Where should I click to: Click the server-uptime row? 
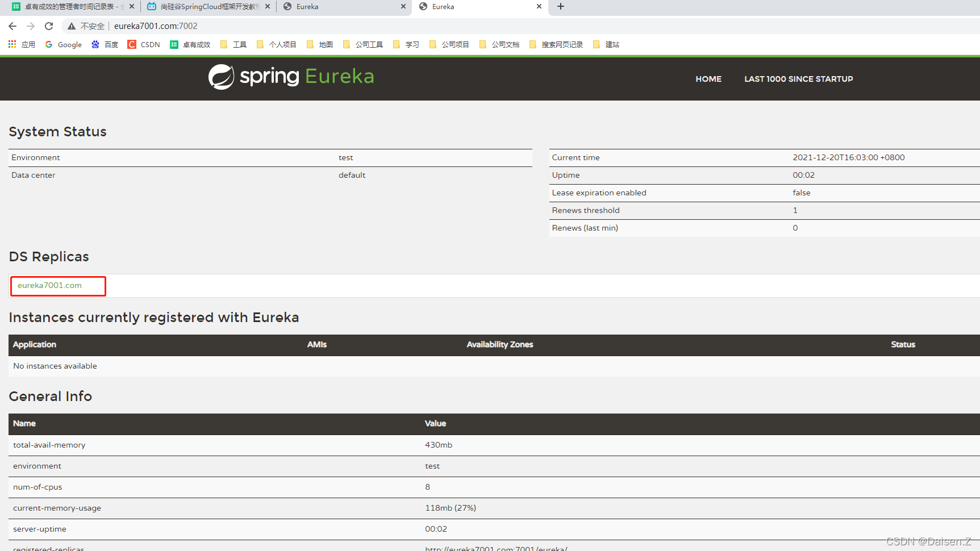[494, 529]
